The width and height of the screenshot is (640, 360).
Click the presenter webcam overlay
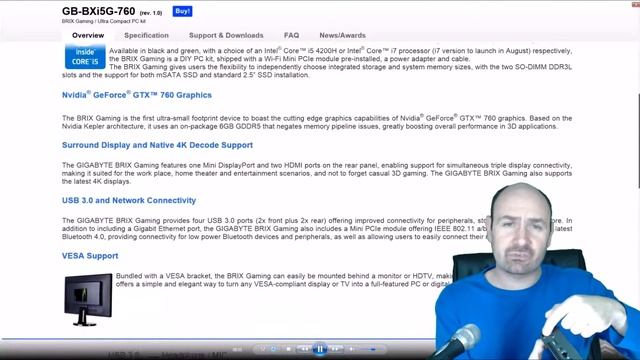537,271
